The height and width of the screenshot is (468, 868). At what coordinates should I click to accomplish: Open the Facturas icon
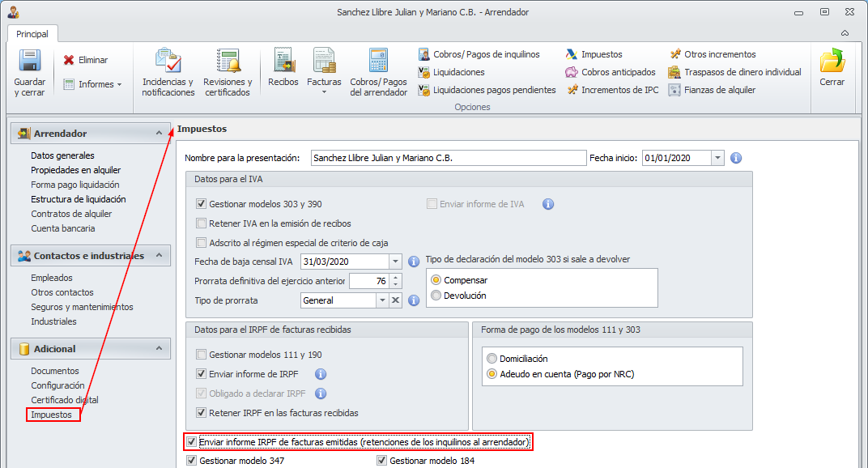tap(325, 61)
